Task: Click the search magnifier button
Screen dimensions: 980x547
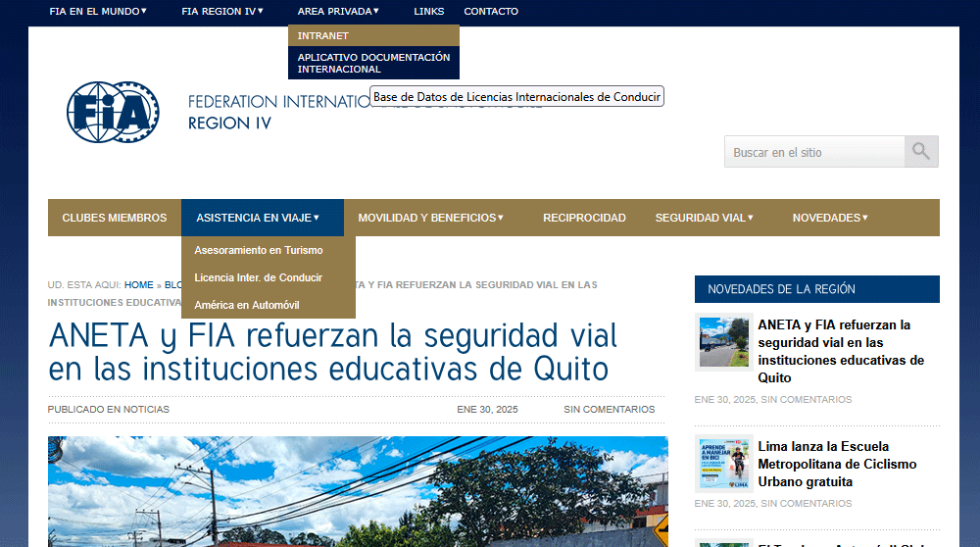Action: [920, 151]
